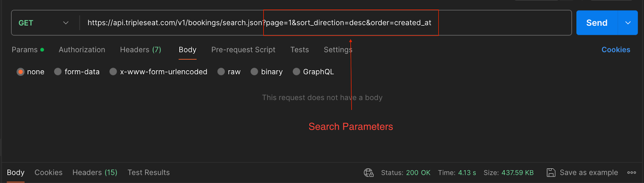This screenshot has width=644, height=183.
Task: Send the GET request
Action: pyautogui.click(x=597, y=23)
